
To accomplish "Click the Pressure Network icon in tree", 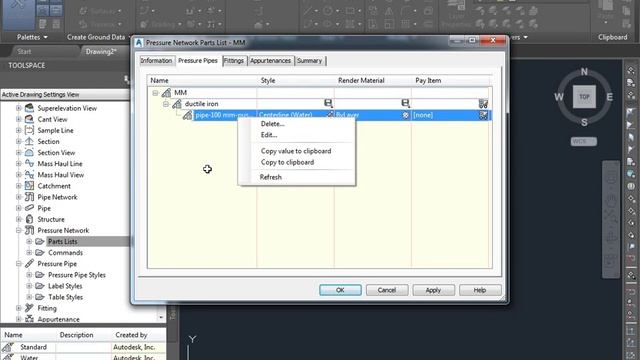I will (x=29, y=230).
